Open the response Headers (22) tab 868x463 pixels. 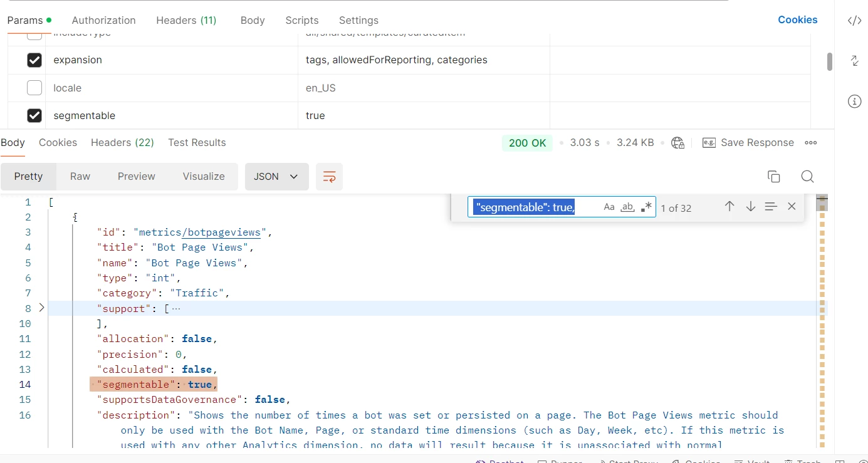pyautogui.click(x=122, y=142)
